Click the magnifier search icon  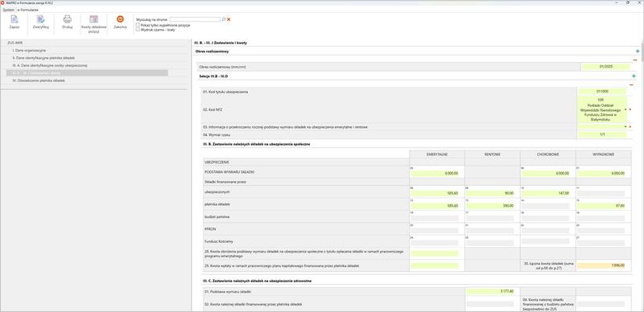coord(224,19)
